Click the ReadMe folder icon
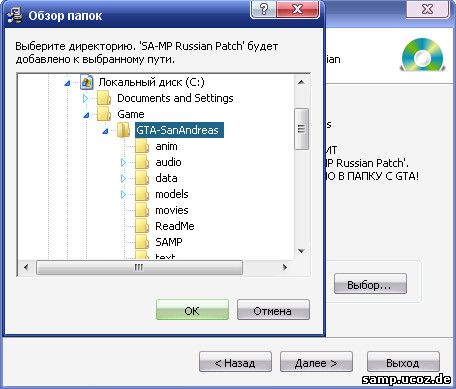This screenshot has height=389, width=456. pos(142,226)
